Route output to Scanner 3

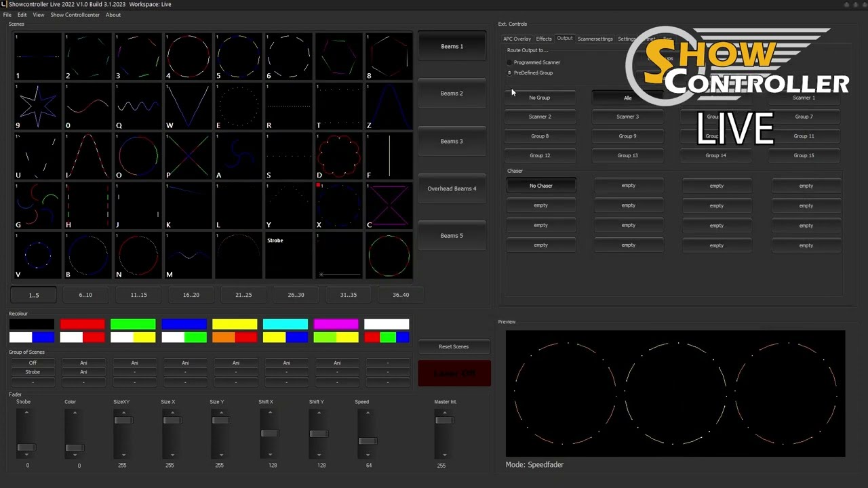(x=627, y=117)
